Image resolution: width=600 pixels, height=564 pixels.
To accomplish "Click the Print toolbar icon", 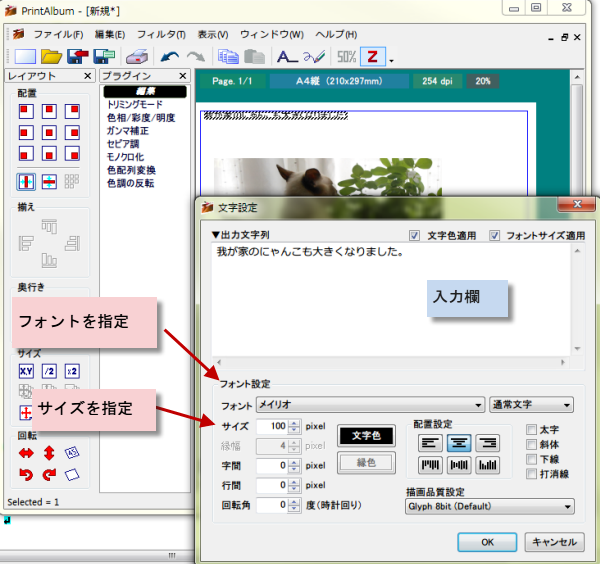I will (x=138, y=57).
